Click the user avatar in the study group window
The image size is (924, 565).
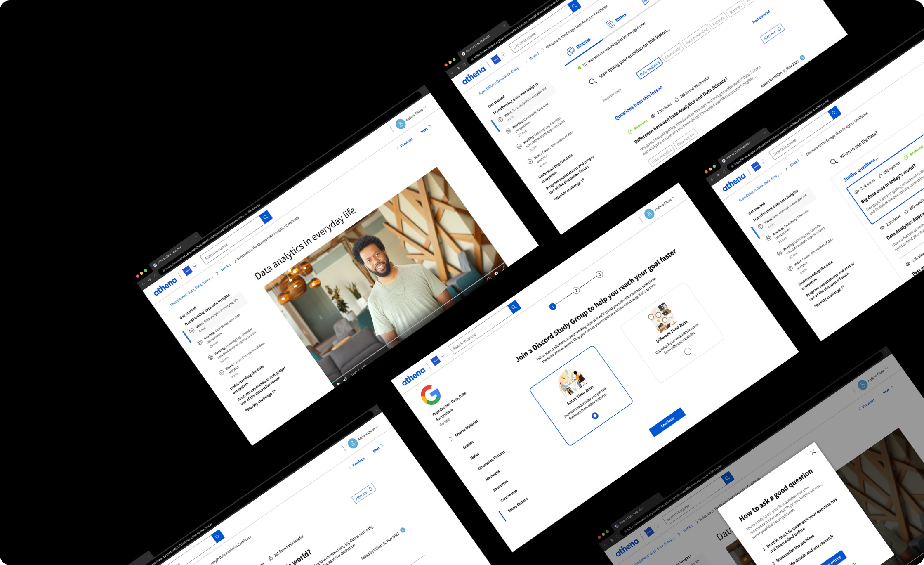click(x=649, y=214)
